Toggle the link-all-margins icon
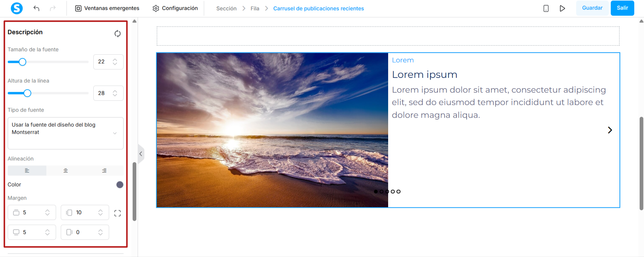 pyautogui.click(x=118, y=213)
